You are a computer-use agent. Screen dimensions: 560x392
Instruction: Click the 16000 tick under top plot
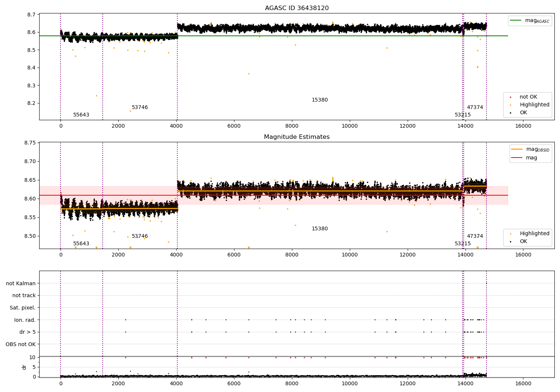[523, 126]
